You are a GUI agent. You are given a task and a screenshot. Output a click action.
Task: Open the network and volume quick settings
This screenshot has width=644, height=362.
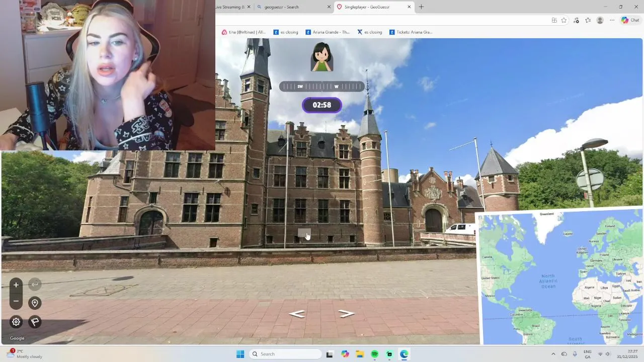click(x=604, y=354)
